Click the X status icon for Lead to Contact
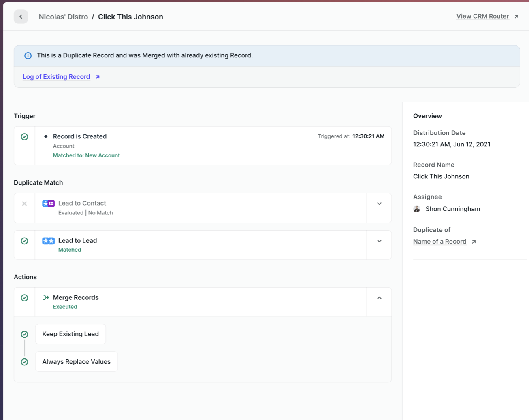 point(24,204)
